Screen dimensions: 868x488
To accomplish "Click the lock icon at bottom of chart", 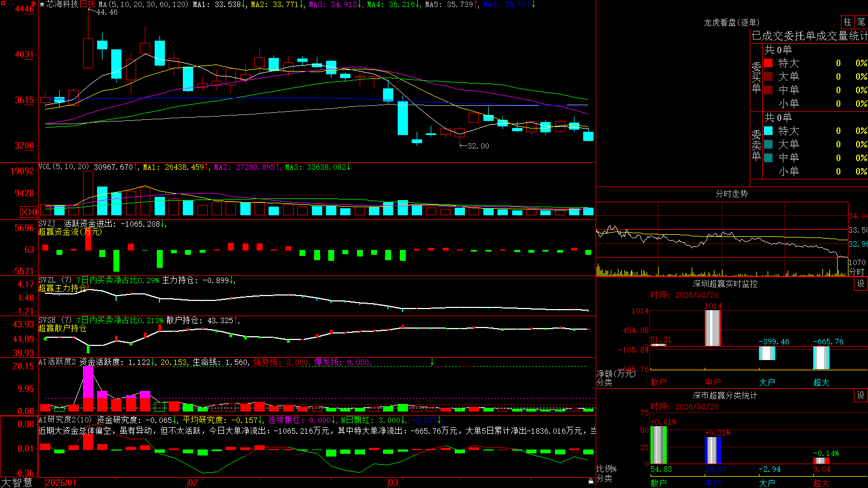I will point(591,481).
